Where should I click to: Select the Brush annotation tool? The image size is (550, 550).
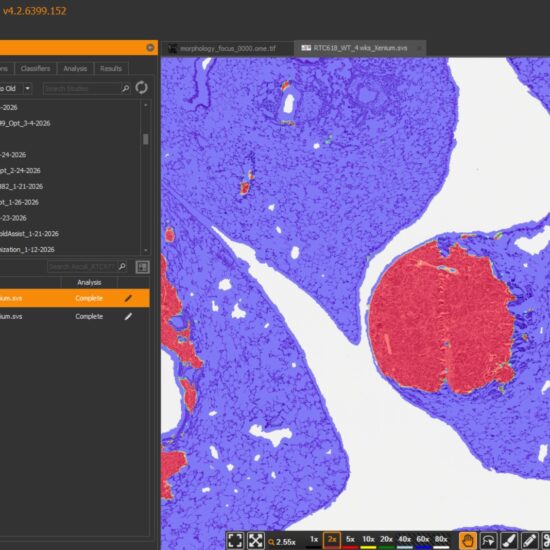509,541
